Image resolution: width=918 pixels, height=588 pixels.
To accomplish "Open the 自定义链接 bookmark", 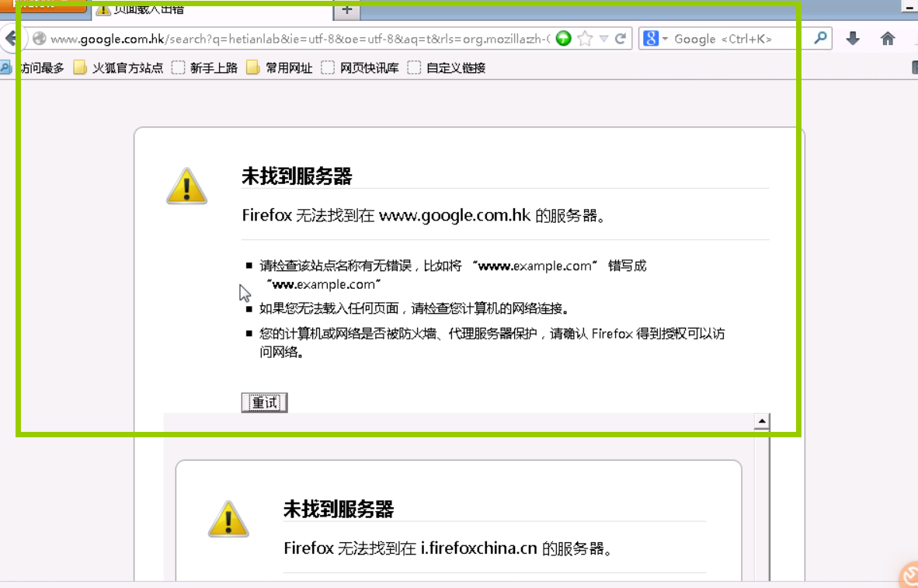I will click(447, 68).
